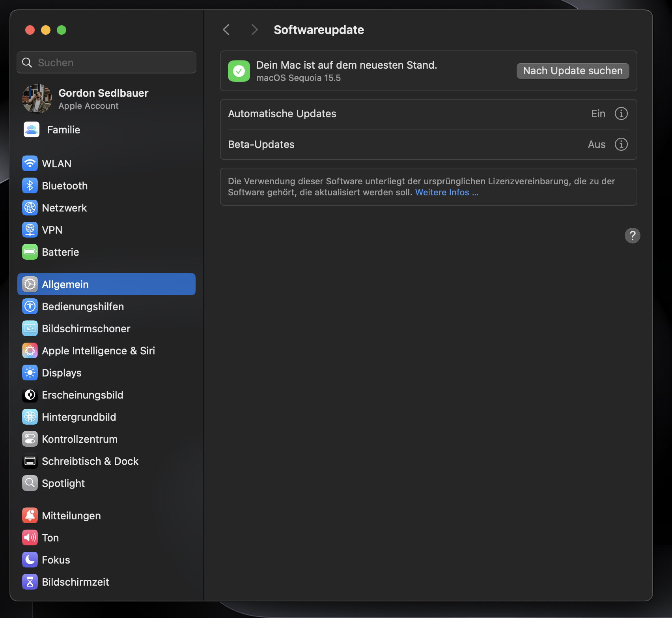Open the Weitere Infos link
This screenshot has width=672, height=618.
click(x=446, y=192)
